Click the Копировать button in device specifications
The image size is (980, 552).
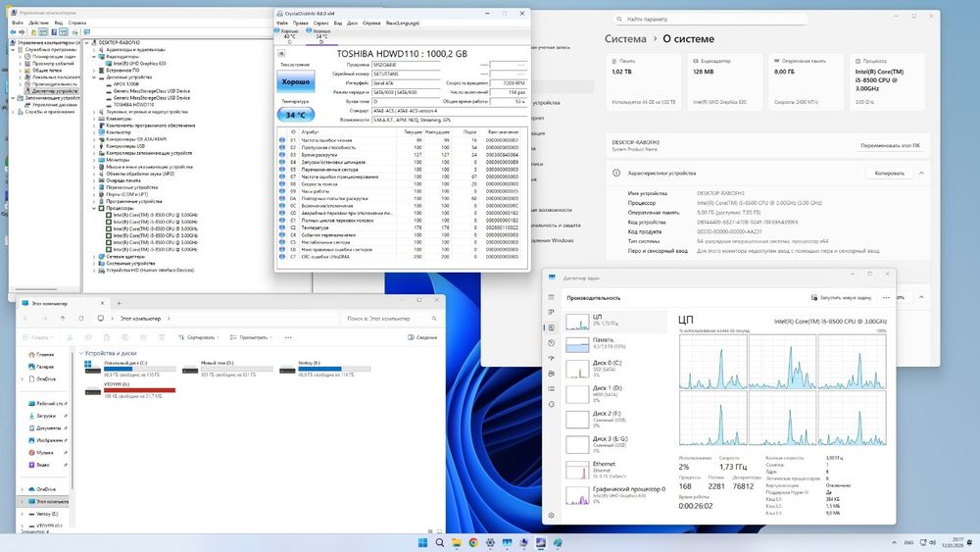pyautogui.click(x=890, y=174)
